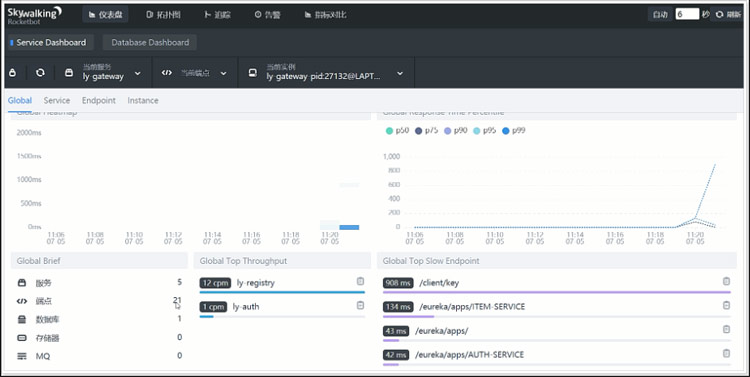Screen dimensions: 750x377
Task: Toggle the p95 legend series
Action: (484, 131)
